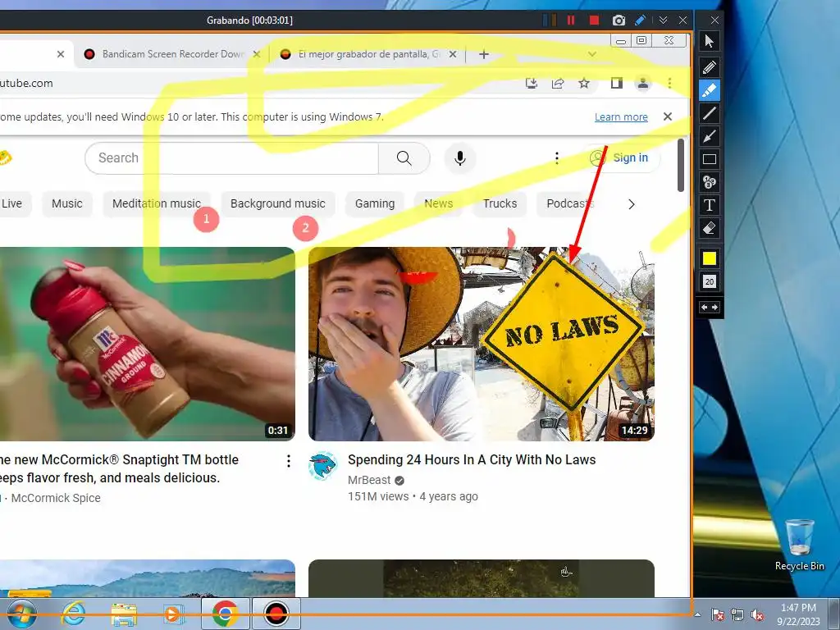This screenshot has height=630, width=840.
Task: Click the Sign in button
Action: [621, 158]
